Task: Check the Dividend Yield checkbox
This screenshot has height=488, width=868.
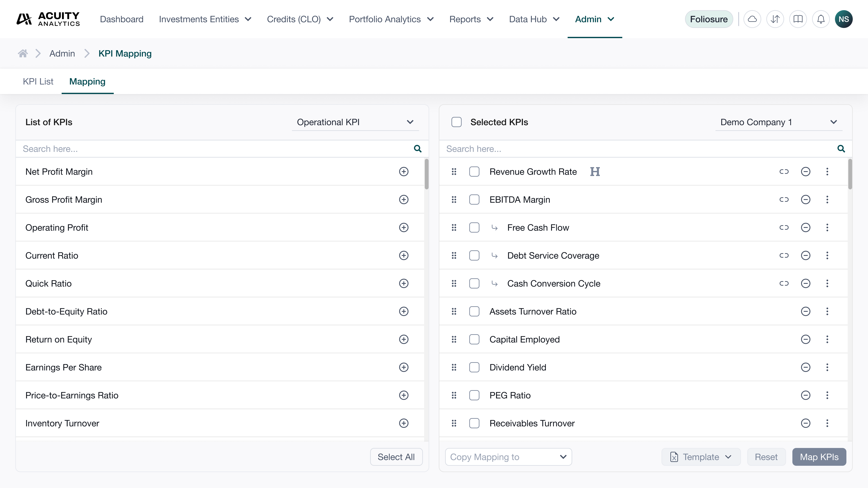Action: click(x=474, y=367)
